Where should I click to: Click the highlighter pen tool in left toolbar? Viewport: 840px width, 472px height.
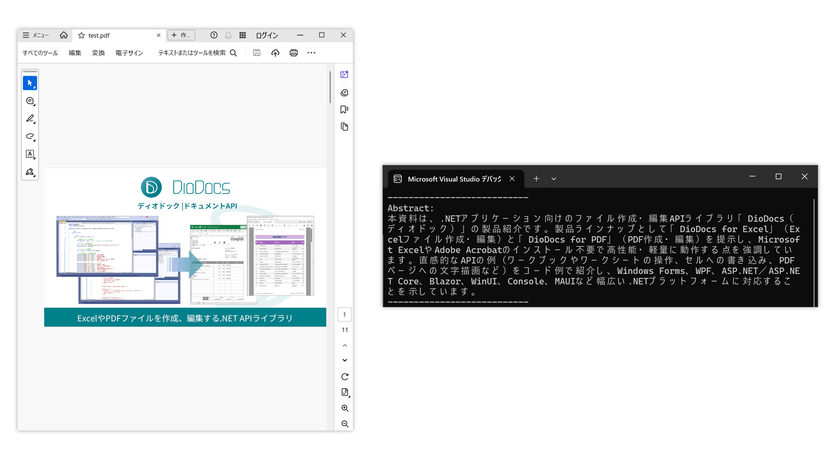point(30,118)
